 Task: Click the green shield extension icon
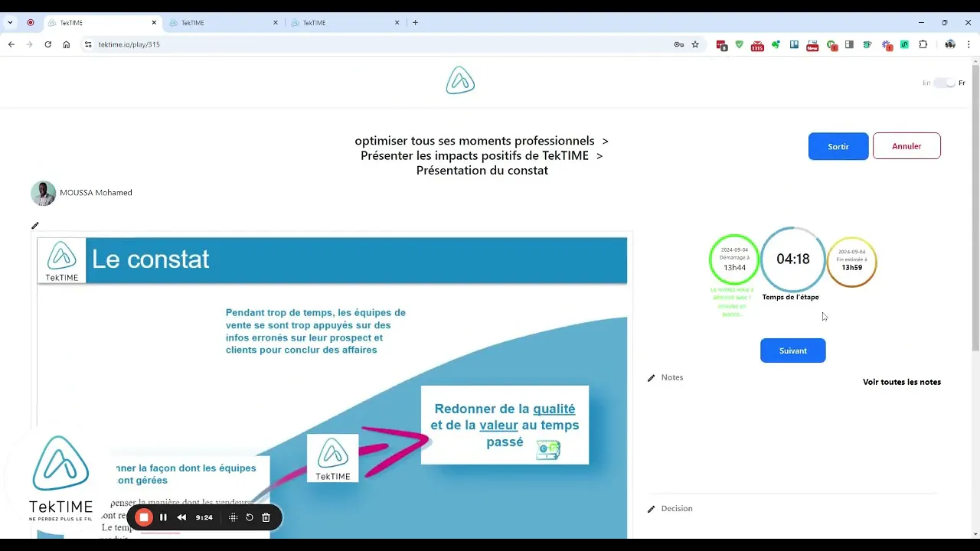point(739,44)
